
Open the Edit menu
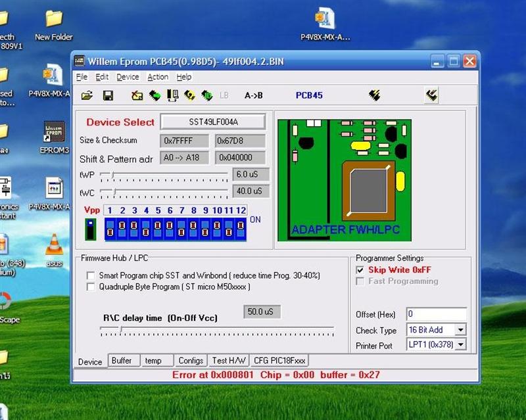(x=102, y=77)
